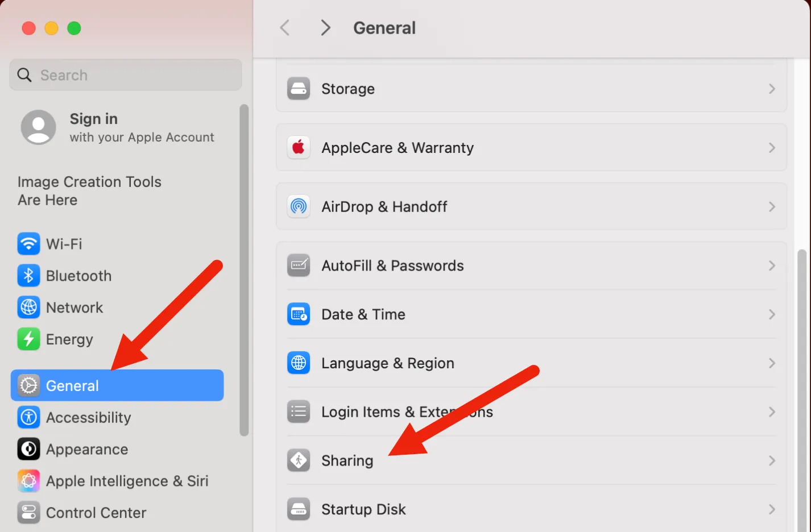811x532 pixels.
Task: Click the Apple Account avatar icon
Action: [x=39, y=127]
